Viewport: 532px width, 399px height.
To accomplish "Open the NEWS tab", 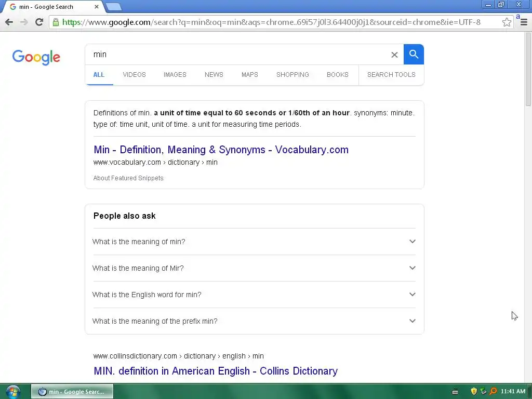I will click(x=214, y=75).
